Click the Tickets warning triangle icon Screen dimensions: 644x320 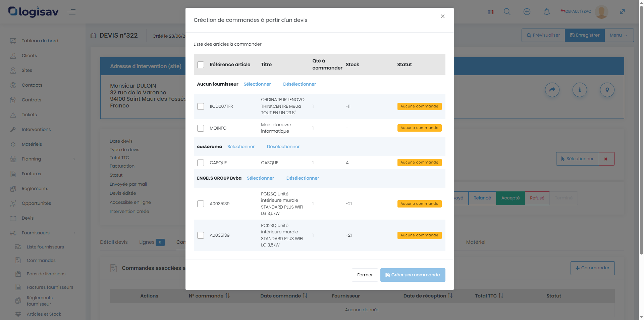point(13,115)
